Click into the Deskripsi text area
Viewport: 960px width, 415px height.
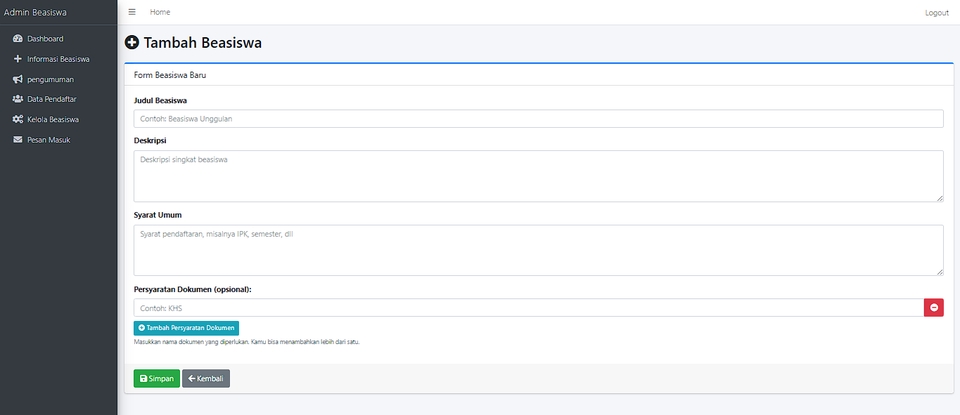tap(538, 176)
